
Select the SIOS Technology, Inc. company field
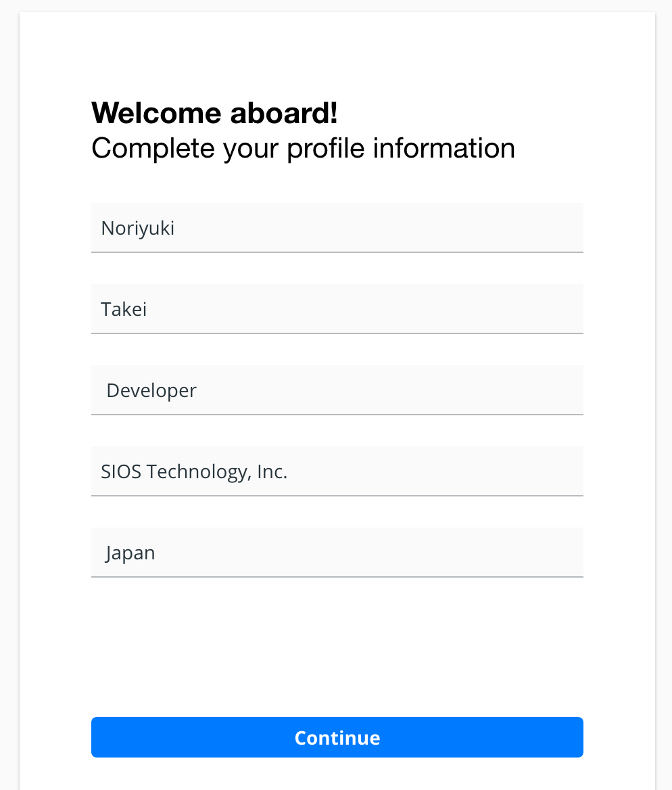(337, 471)
